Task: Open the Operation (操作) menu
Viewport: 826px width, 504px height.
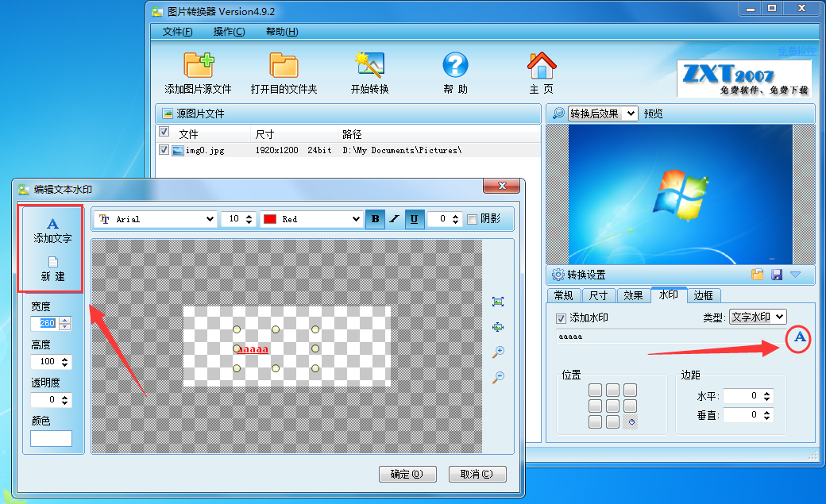Action: pos(229,32)
